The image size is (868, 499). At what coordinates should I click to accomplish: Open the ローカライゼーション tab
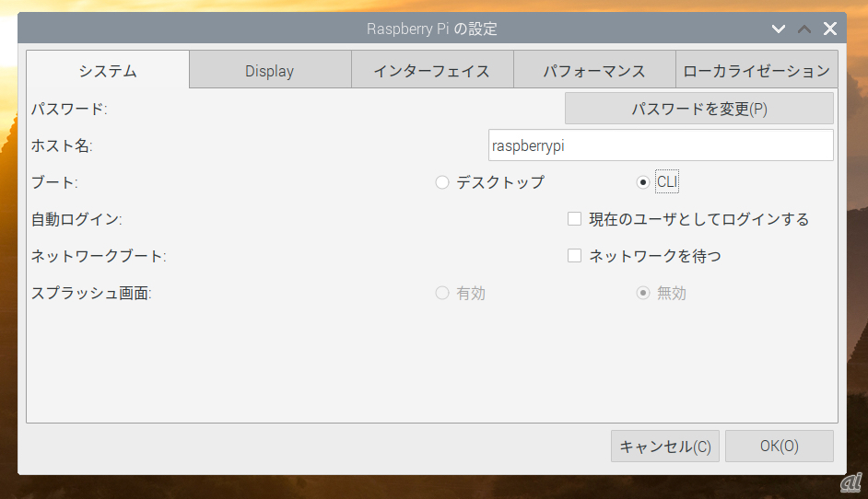(757, 70)
